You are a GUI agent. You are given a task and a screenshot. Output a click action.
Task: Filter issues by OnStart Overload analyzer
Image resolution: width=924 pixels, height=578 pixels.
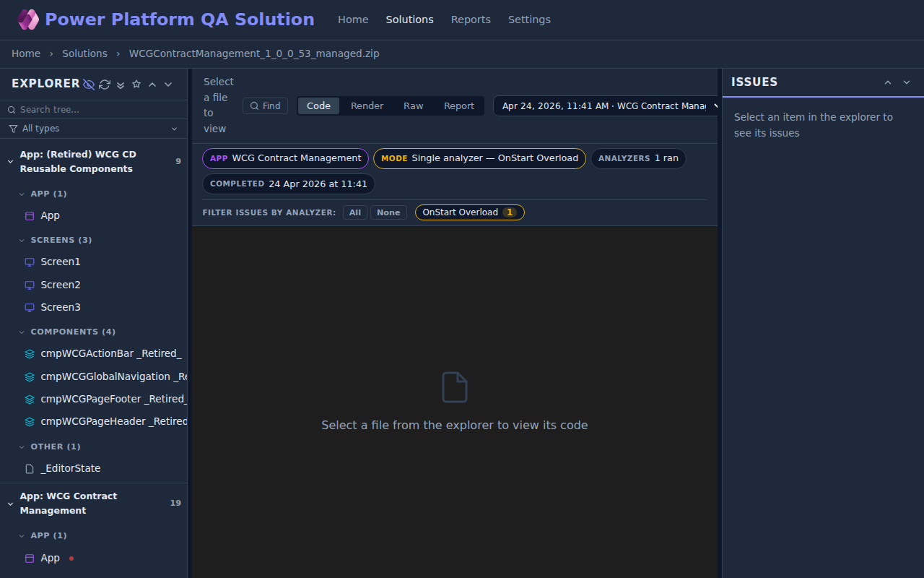(469, 212)
